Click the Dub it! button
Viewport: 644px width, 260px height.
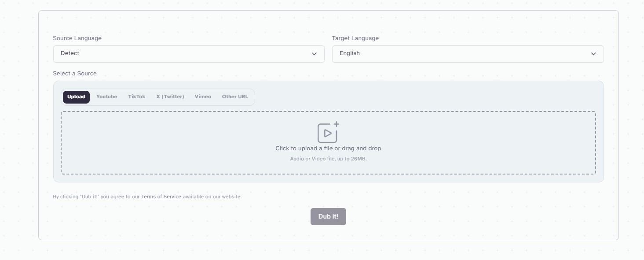point(328,216)
